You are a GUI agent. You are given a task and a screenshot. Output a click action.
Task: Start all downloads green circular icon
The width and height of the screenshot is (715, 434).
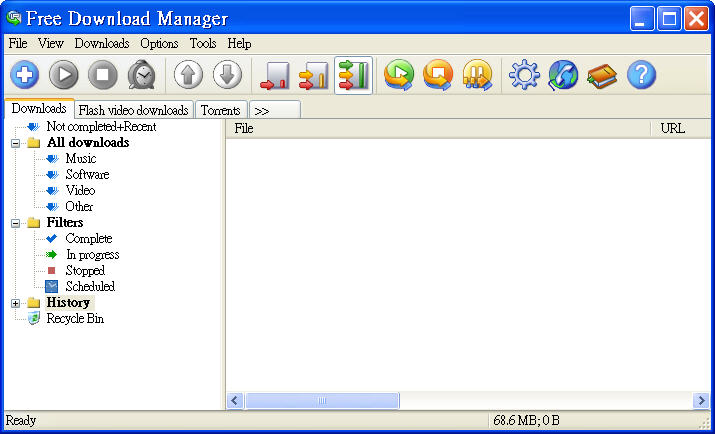pos(399,75)
